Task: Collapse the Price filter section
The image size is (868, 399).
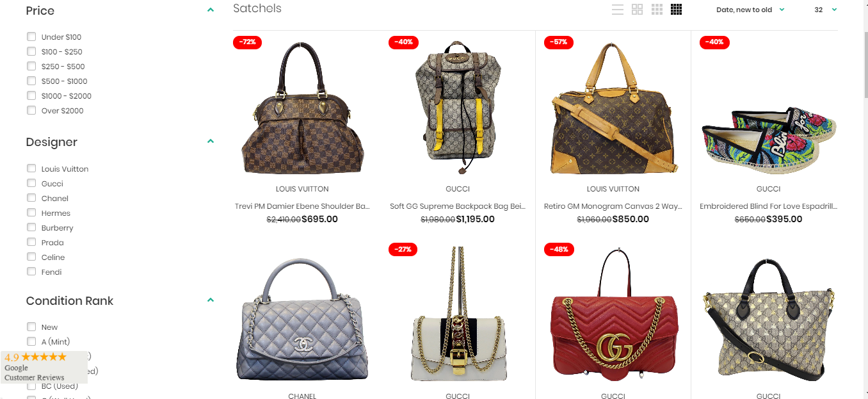Action: pyautogui.click(x=211, y=10)
